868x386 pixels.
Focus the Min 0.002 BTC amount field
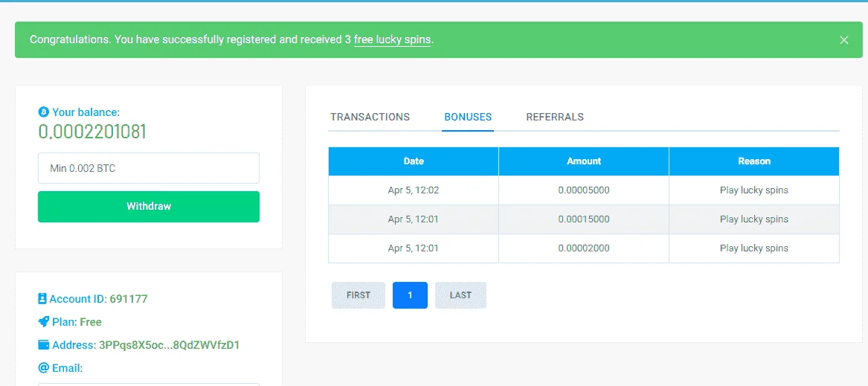coord(148,168)
